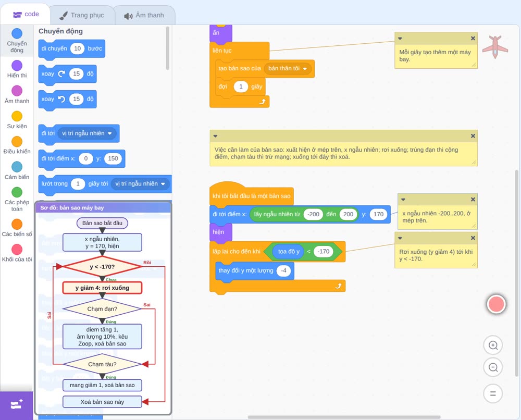Collapse the 'Mỗi giây tạo thêm một máy bay' comment
This screenshot has width=521, height=420.
click(400, 39)
